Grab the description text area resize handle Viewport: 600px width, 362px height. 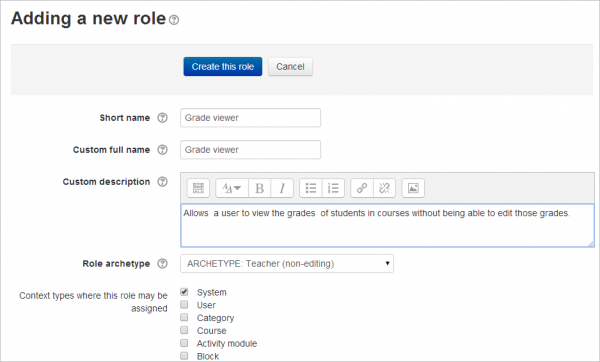click(x=591, y=243)
